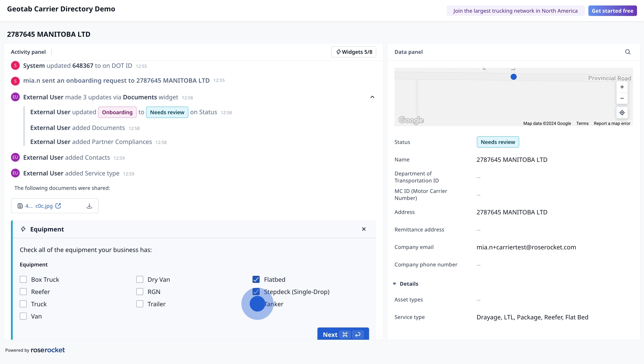Check the Trailer checkbox
This screenshot has width=644, height=364.
pos(140,304)
